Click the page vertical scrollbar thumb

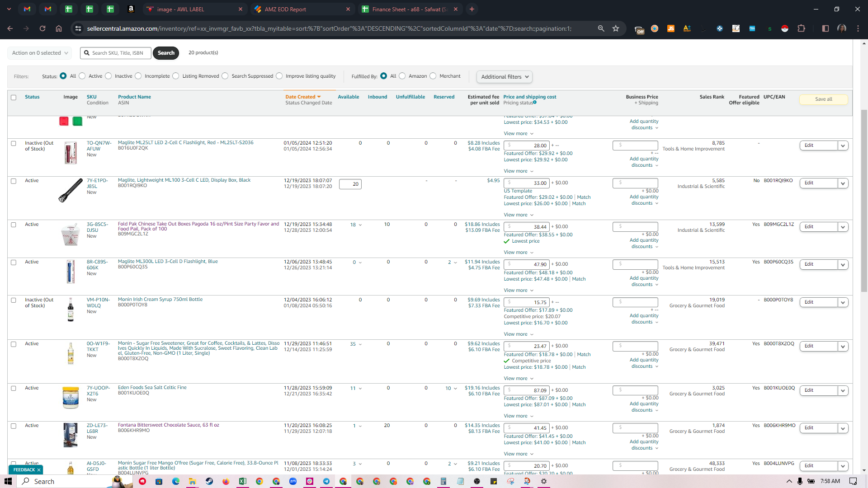864,200
